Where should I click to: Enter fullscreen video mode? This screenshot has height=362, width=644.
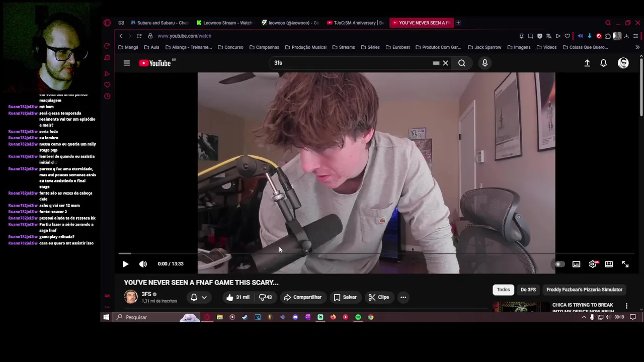[x=625, y=264]
